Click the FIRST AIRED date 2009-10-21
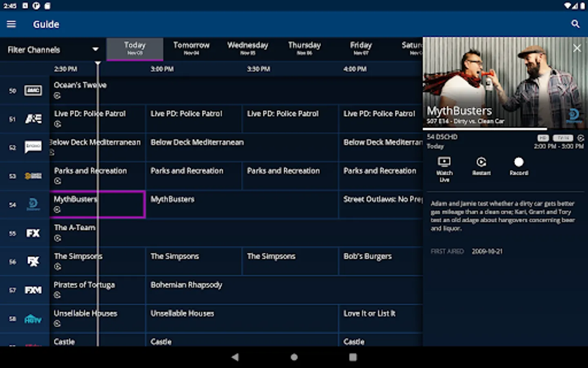Screen dimensions: 588x368 coord(487,251)
